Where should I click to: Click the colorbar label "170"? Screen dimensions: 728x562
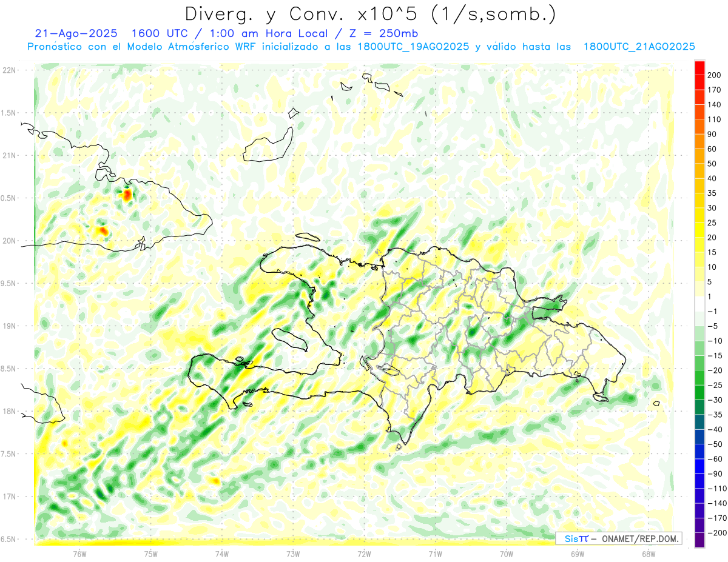pos(714,90)
